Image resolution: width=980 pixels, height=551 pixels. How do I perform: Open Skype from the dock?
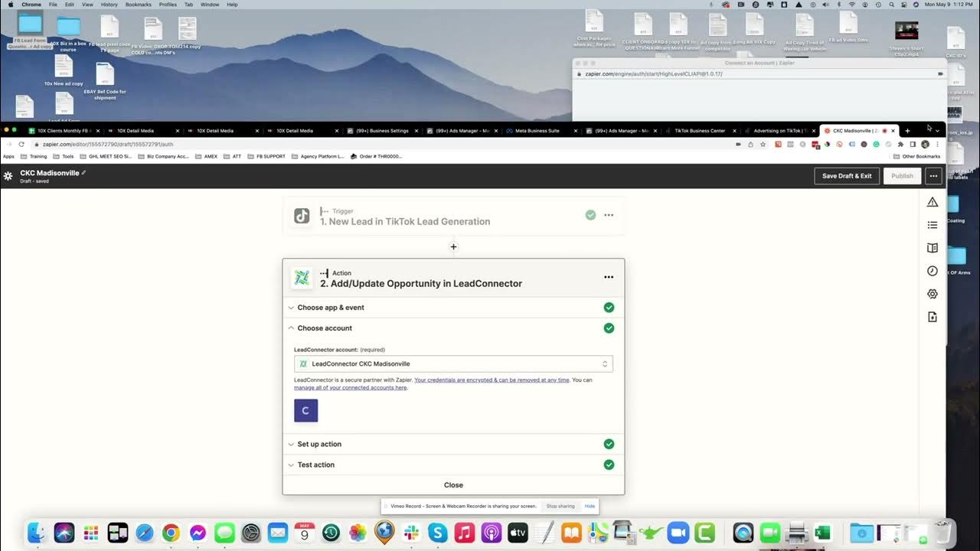coord(437,533)
